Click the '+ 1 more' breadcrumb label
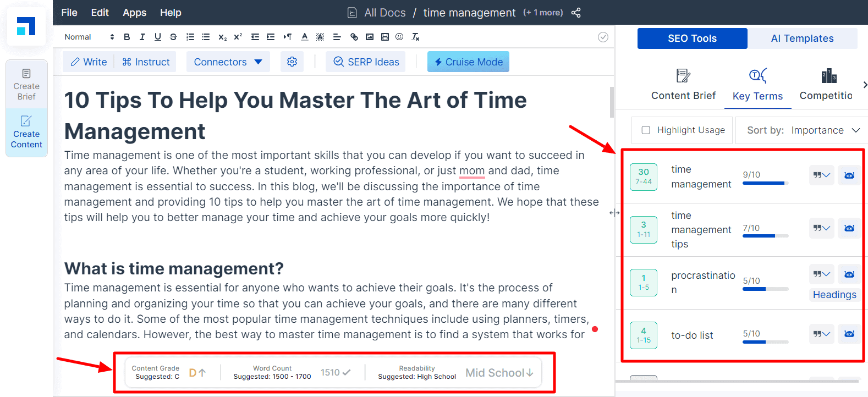This screenshot has width=868, height=397. [x=543, y=13]
